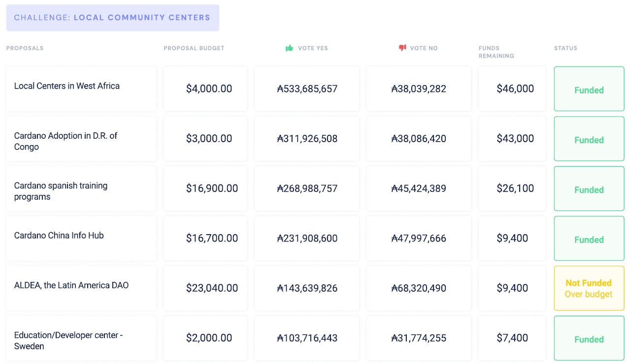Click the Proposals column header
Image resolution: width=627 pixels, height=364 pixels.
click(x=25, y=48)
